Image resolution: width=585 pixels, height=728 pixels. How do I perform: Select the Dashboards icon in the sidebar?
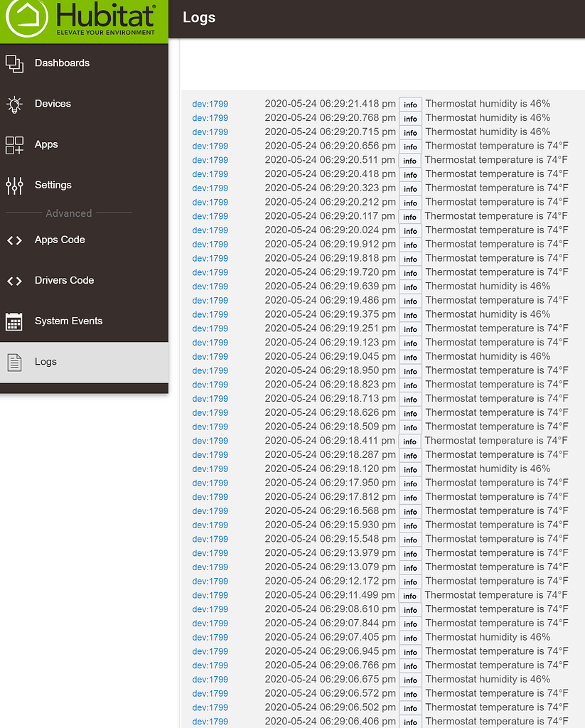(x=14, y=63)
